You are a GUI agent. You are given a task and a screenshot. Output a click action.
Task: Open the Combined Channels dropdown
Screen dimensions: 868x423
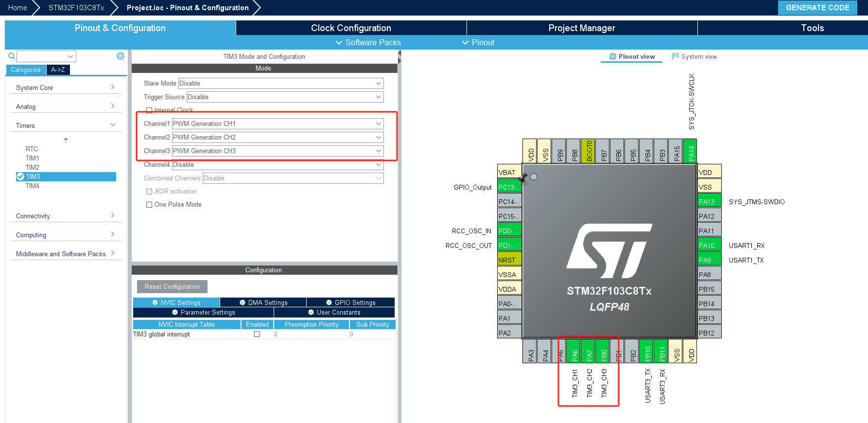(293, 178)
